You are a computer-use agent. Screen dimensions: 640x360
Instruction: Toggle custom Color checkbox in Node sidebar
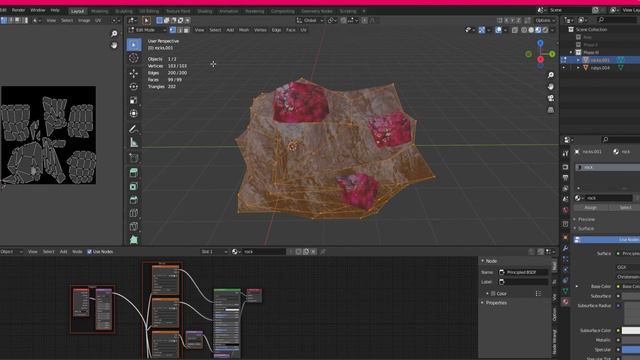pyautogui.click(x=493, y=293)
